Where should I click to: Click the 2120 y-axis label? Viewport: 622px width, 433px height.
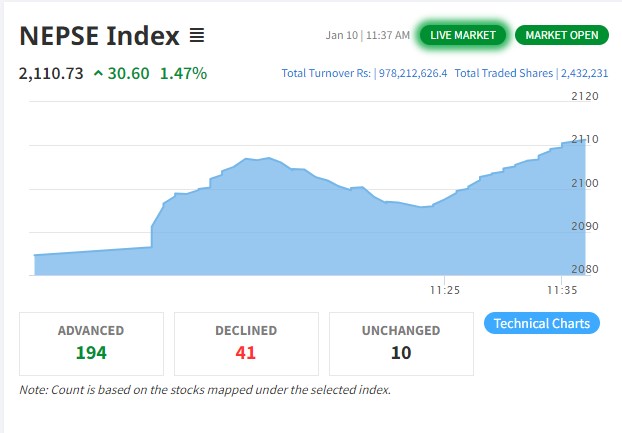pos(584,96)
